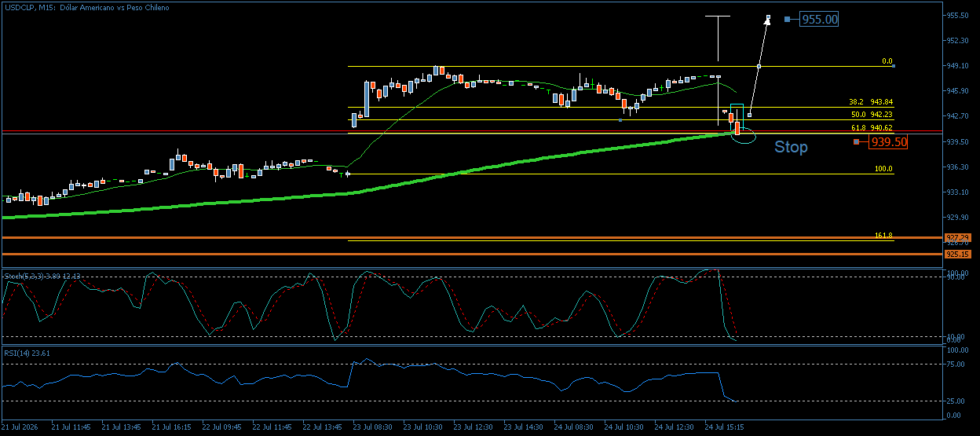Click 933.10 on the price axis

click(956, 192)
